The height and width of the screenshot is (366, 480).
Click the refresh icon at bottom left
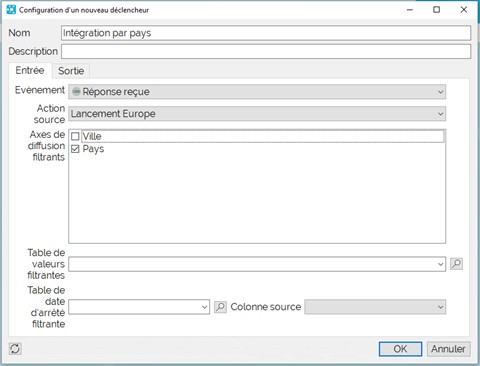click(15, 349)
